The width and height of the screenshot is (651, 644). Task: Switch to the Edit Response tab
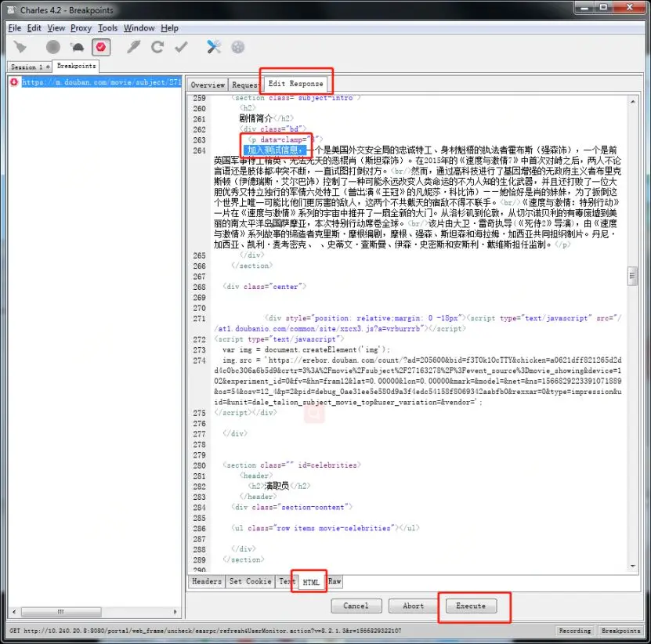295,84
